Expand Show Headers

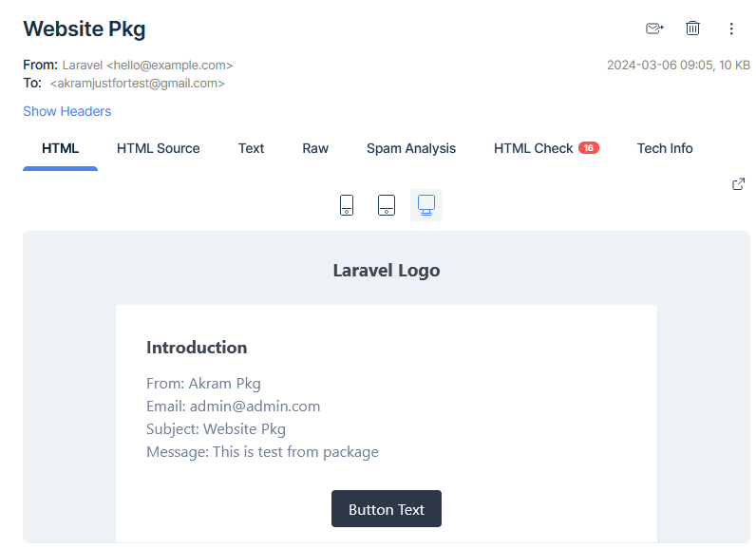[x=66, y=111]
